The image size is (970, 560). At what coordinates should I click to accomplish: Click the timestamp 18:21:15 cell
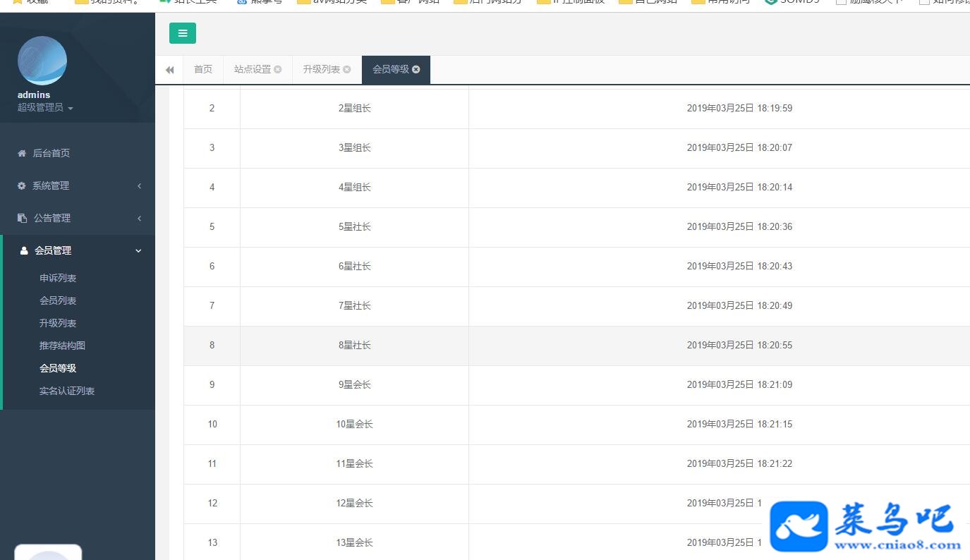point(720,425)
